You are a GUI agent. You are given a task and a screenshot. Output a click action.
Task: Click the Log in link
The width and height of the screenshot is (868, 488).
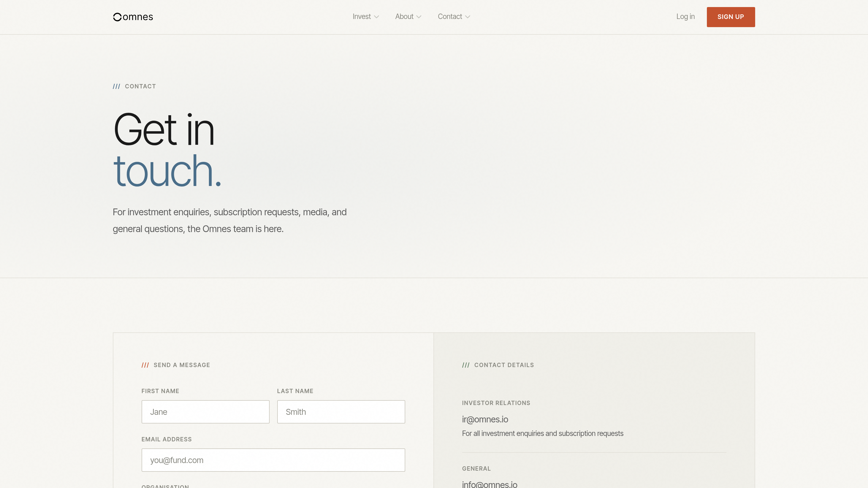(x=685, y=17)
